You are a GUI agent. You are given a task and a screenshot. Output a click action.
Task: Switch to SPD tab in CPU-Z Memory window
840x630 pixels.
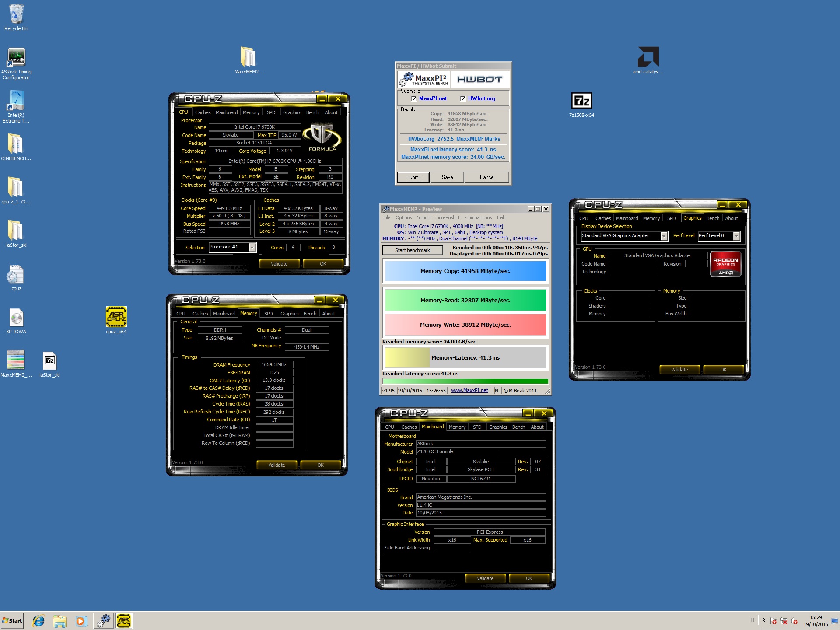(x=269, y=314)
